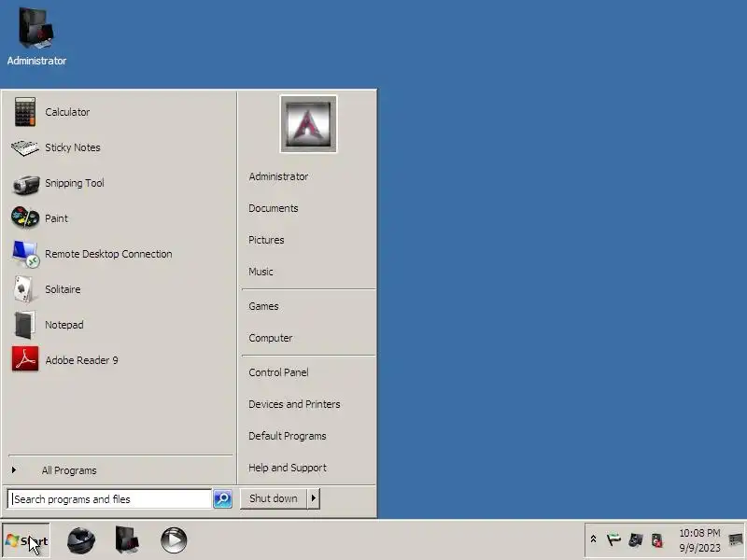
Task: Launch the media player taskbar icon
Action: coord(174,540)
